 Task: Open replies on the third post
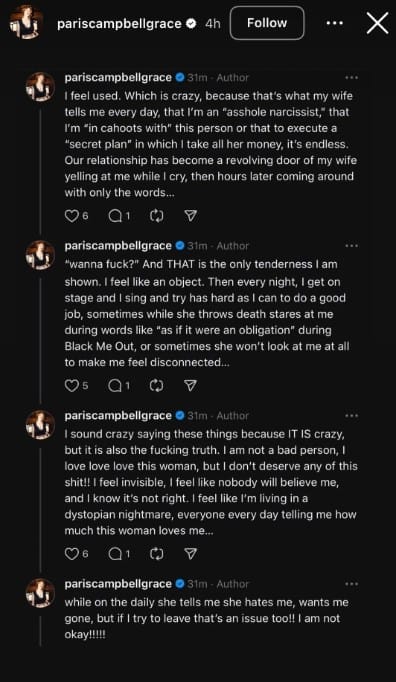pos(115,554)
